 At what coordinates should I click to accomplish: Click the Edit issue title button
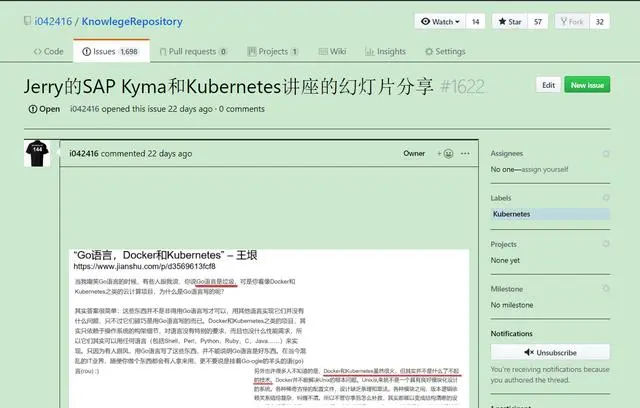tap(548, 85)
